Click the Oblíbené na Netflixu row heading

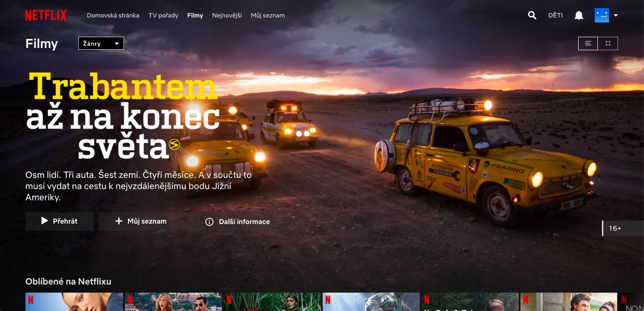[68, 281]
